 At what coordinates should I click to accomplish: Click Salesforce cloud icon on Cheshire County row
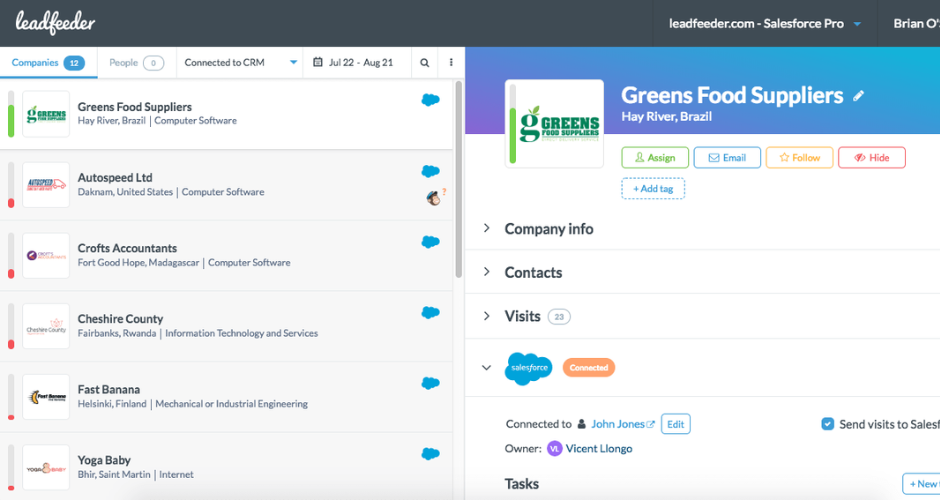tap(430, 313)
